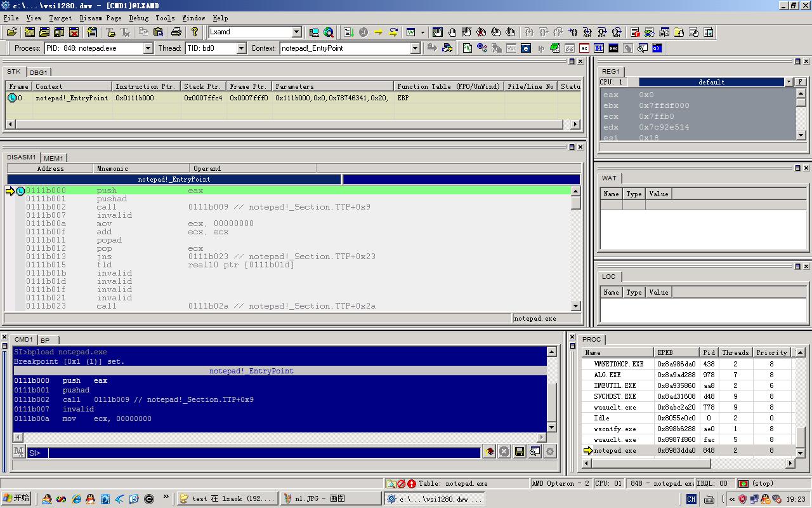
Task: Click the MSG icon in toolbar
Action: coord(613,48)
